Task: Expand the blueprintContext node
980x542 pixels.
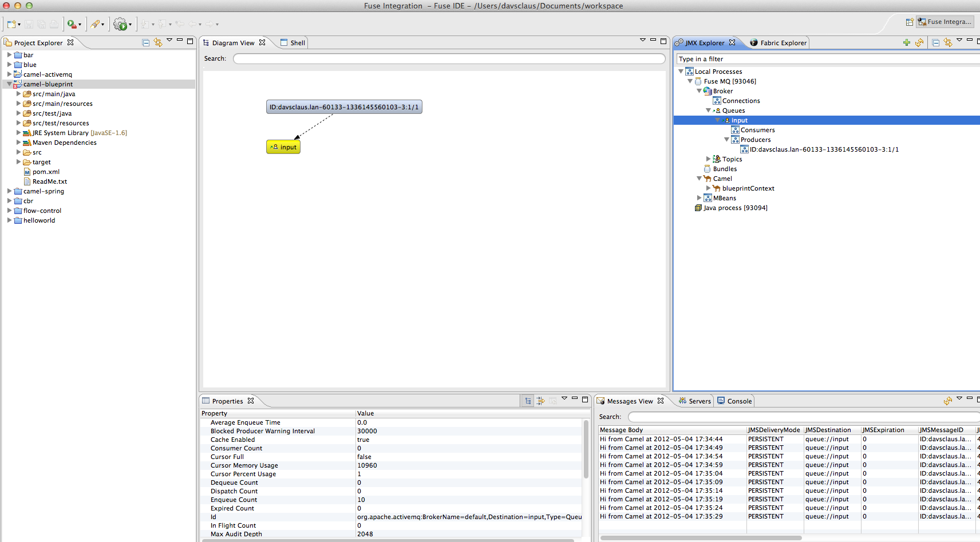Action: [x=708, y=188]
